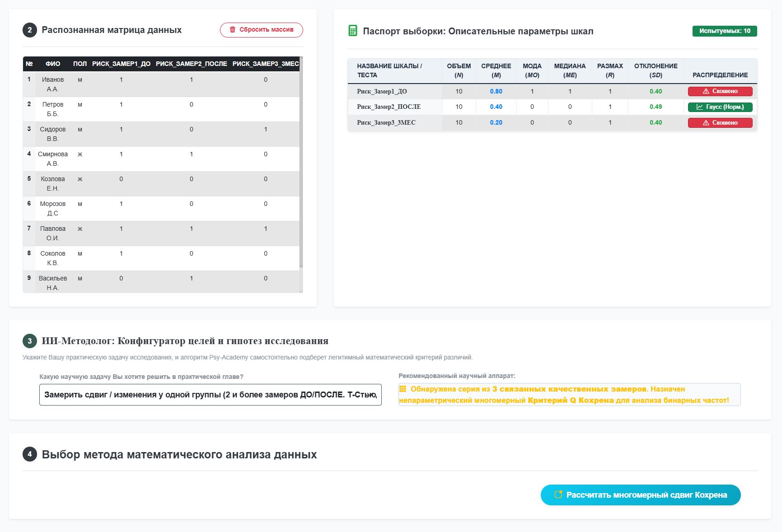Click the Выбор метода математического анализа heading

pyautogui.click(x=179, y=454)
